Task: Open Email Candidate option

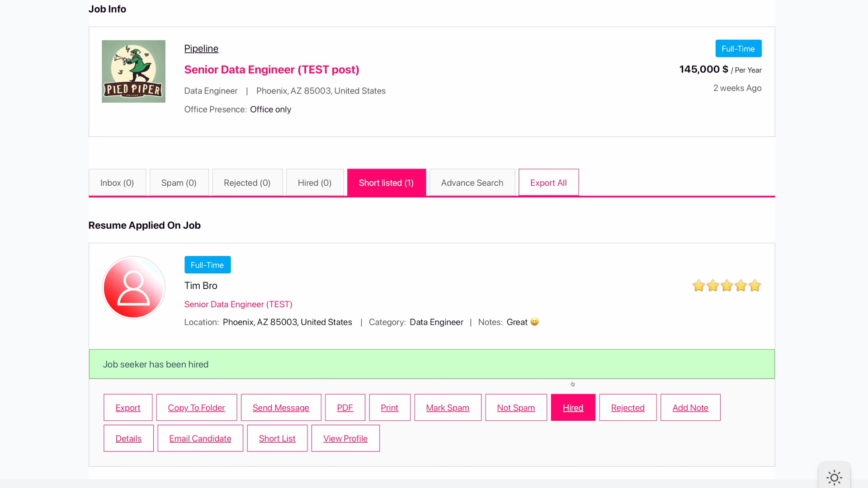Action: tap(200, 438)
